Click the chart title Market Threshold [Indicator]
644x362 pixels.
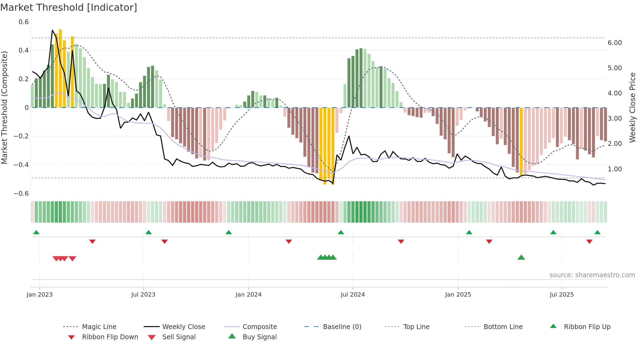pos(69,8)
